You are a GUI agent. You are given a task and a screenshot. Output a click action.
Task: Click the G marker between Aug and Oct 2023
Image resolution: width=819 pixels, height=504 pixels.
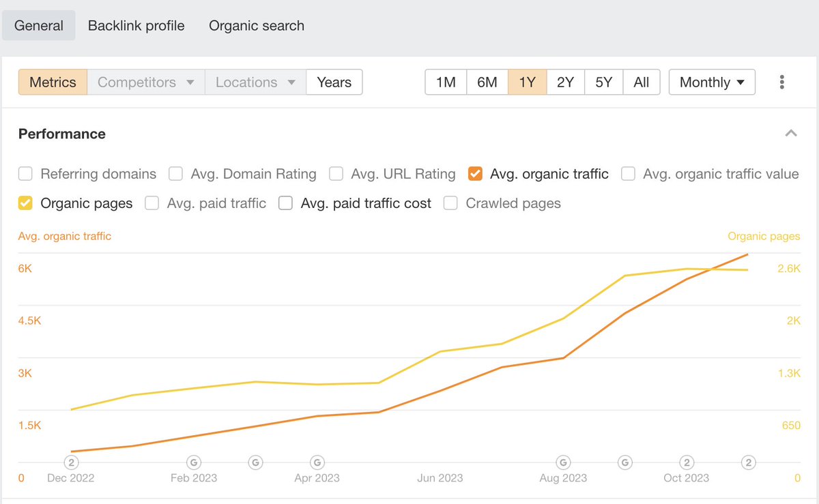624,462
